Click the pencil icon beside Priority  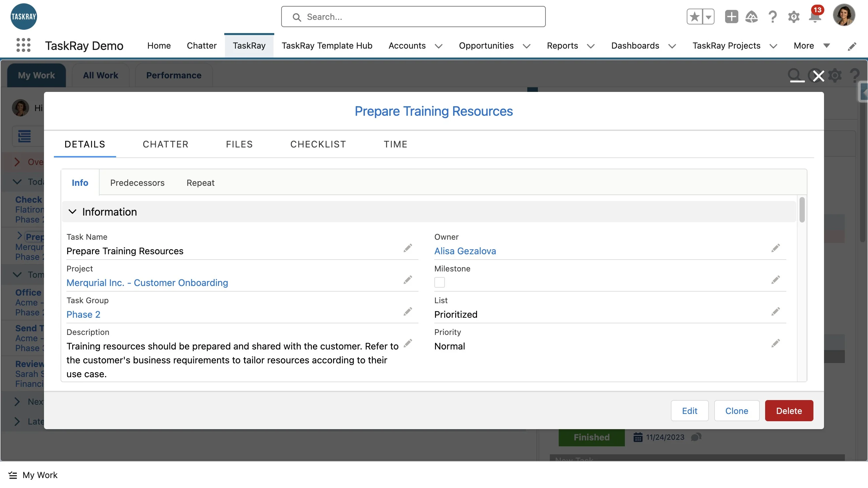(x=775, y=343)
